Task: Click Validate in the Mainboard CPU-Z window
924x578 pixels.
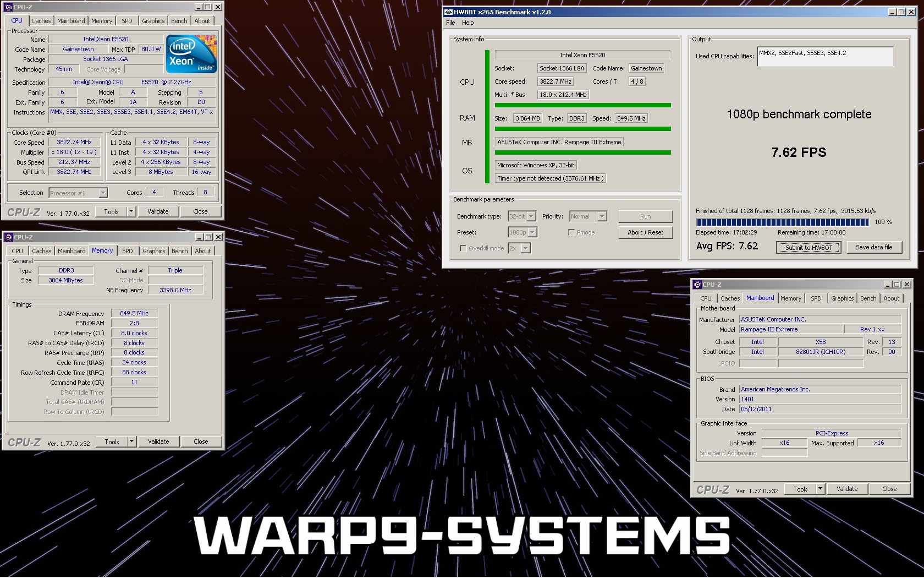Action: tap(847, 489)
